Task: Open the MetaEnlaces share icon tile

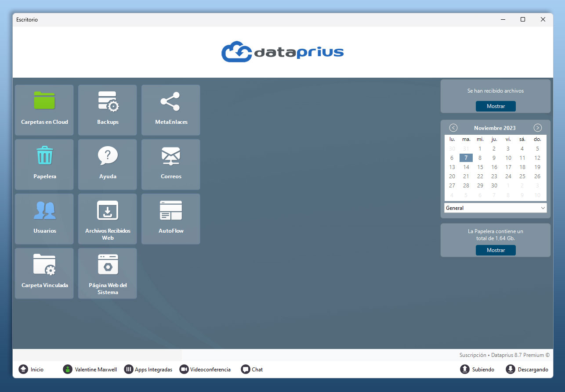Action: point(171,110)
